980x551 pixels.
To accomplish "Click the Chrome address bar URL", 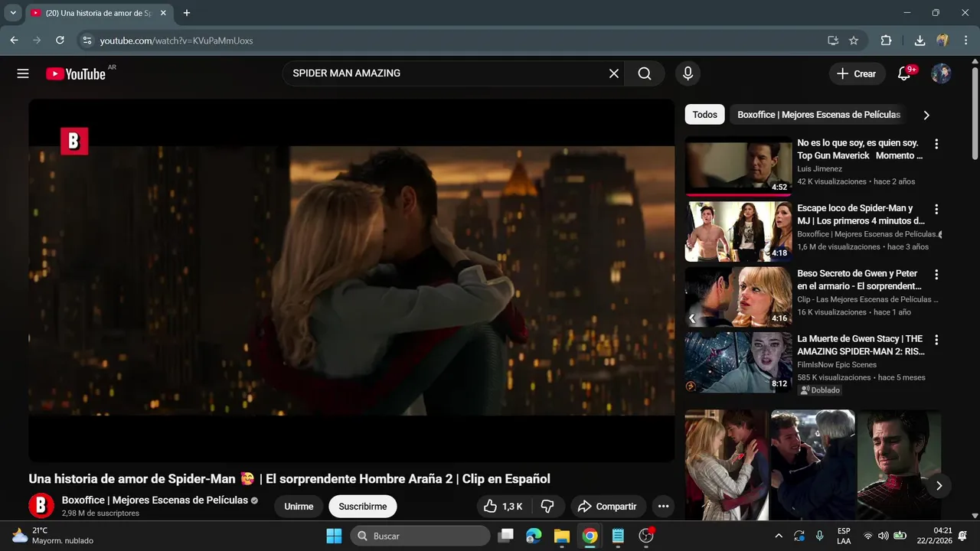I will [x=176, y=41].
